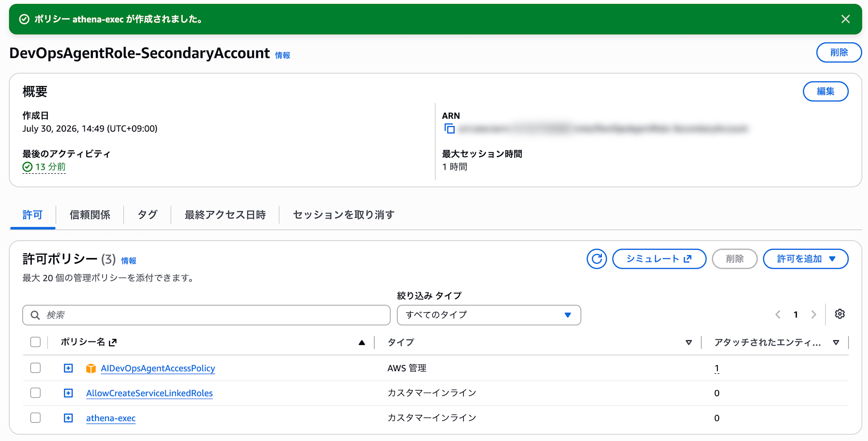Select all policies with header checkbox

pos(36,342)
